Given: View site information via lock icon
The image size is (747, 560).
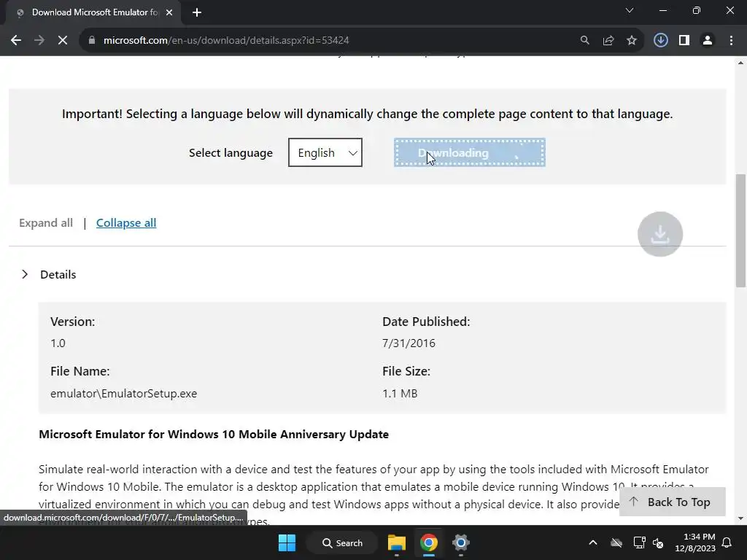Looking at the screenshot, I should 92,41.
